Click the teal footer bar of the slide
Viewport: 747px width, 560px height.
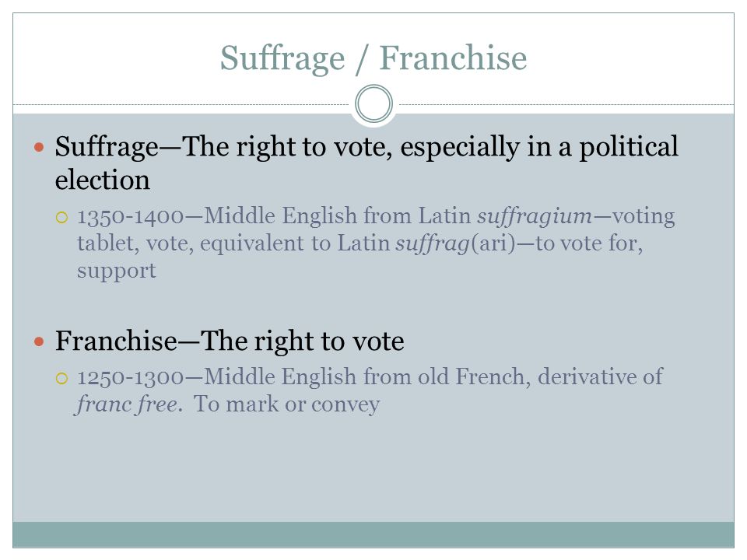tap(373, 534)
